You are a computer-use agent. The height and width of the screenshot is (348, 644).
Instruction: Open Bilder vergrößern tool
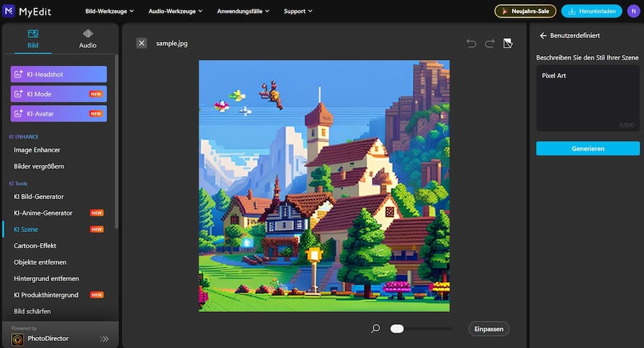(x=39, y=166)
